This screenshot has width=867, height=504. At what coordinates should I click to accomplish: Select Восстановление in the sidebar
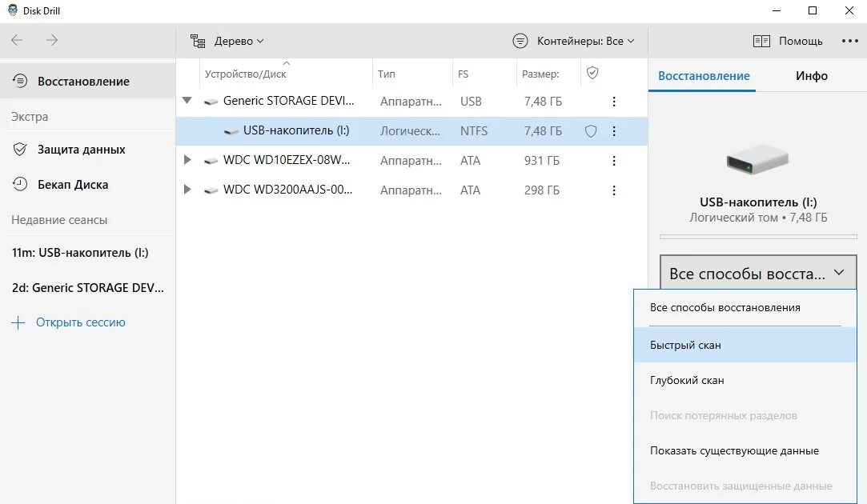pos(87,82)
